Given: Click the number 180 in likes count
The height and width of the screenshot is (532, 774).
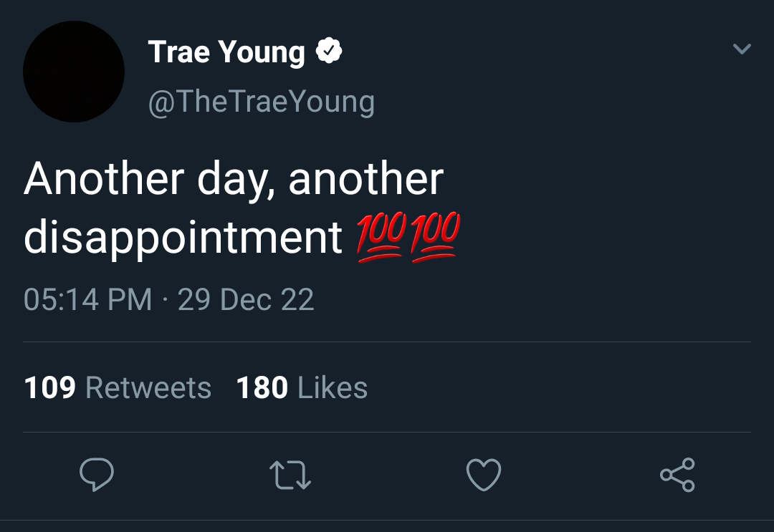Looking at the screenshot, I should pyautogui.click(x=262, y=388).
